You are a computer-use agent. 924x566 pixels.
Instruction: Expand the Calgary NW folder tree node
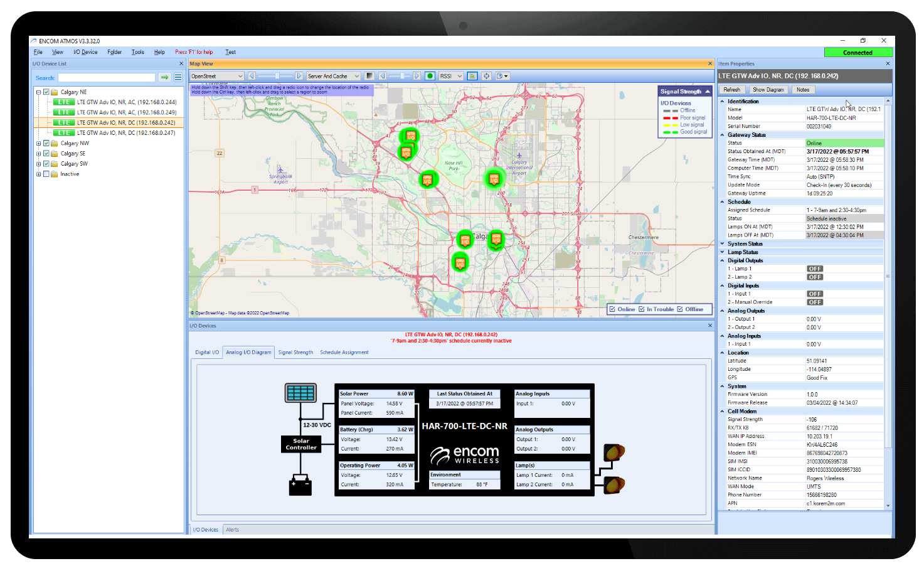[x=39, y=144]
